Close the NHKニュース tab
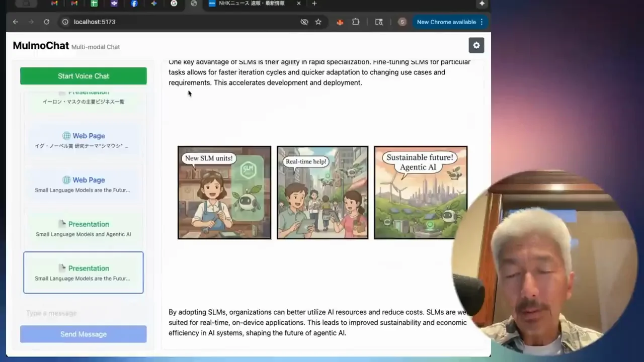This screenshot has height=362, width=644. pyautogui.click(x=299, y=4)
